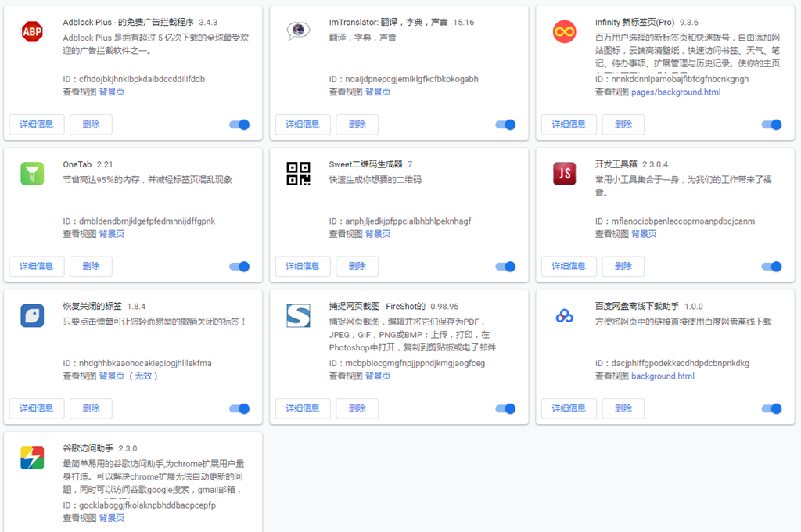The image size is (801, 532).
Task: Delete the Infinity 新标签页 extension
Action: [x=623, y=124]
